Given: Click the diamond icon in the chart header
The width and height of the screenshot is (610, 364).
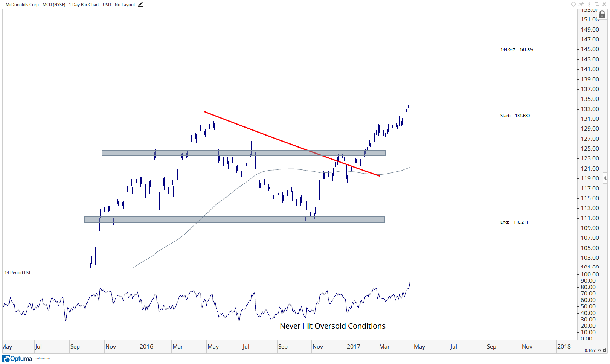Looking at the screenshot, I should pos(573,4).
